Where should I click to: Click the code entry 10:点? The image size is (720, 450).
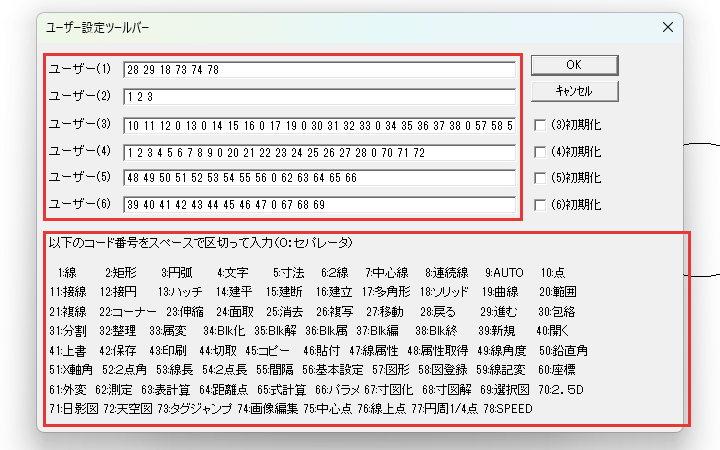tap(553, 273)
